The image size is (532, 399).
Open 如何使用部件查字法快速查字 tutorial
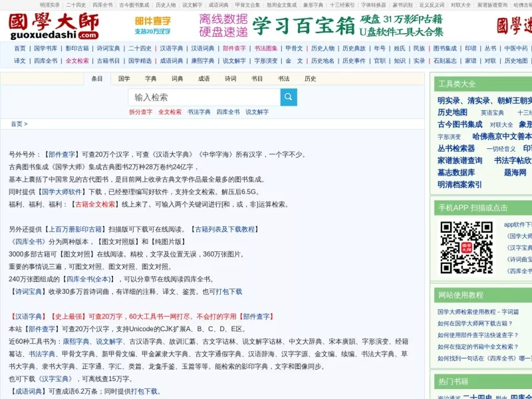click(477, 335)
